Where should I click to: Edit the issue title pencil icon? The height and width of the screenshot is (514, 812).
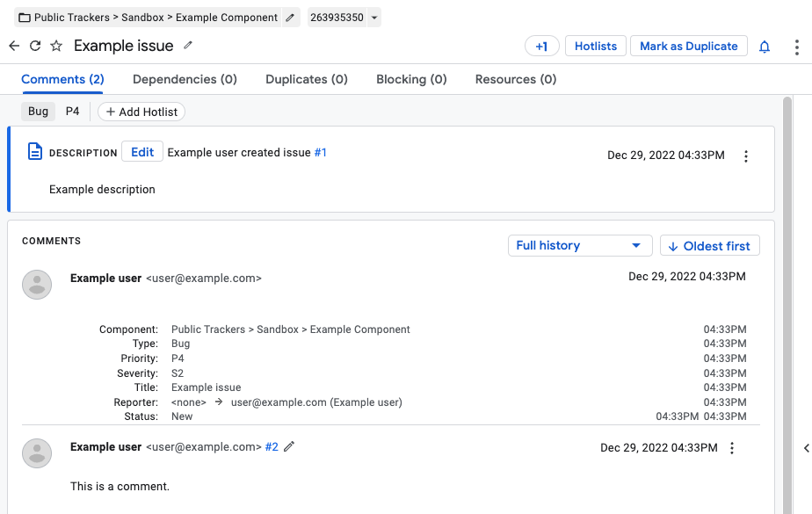point(188,46)
